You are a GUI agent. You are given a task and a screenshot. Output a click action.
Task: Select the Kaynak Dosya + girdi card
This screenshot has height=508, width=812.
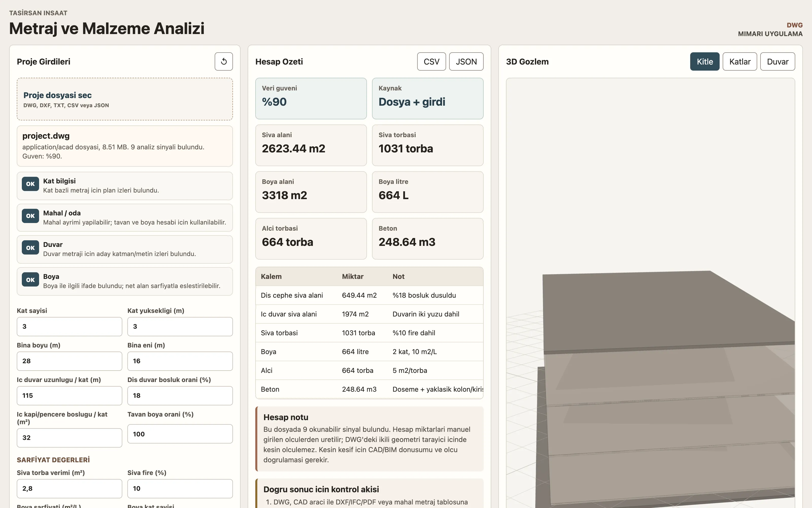coord(428,99)
